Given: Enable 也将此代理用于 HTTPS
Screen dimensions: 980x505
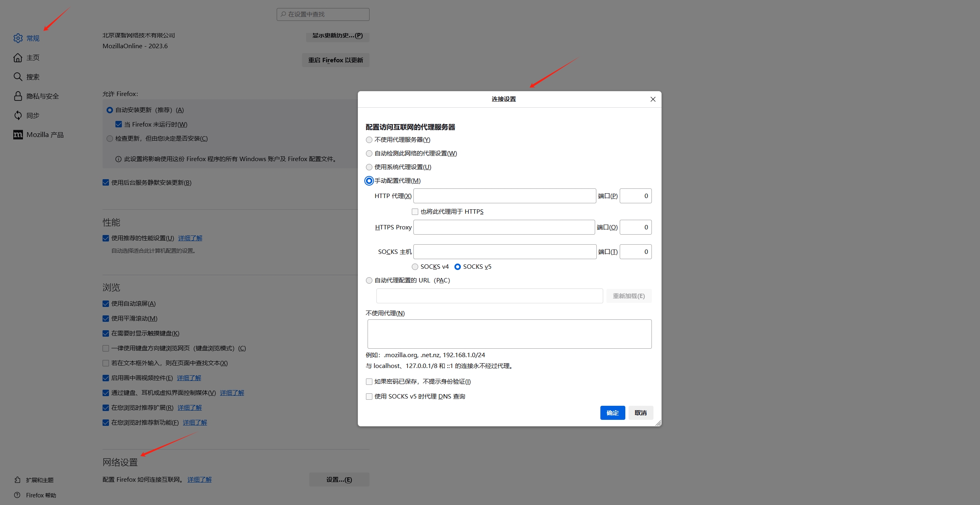Looking at the screenshot, I should 415,211.
